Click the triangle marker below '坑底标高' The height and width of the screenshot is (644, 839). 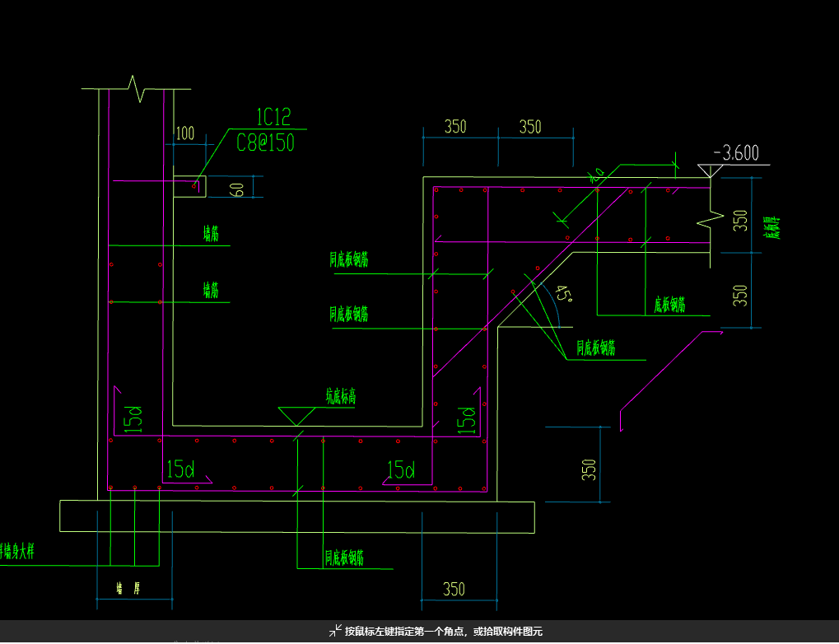coord(296,417)
